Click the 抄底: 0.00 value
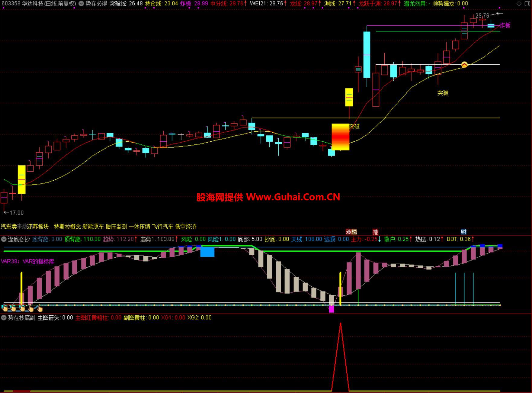This screenshot has width=532, height=393. pos(277,239)
